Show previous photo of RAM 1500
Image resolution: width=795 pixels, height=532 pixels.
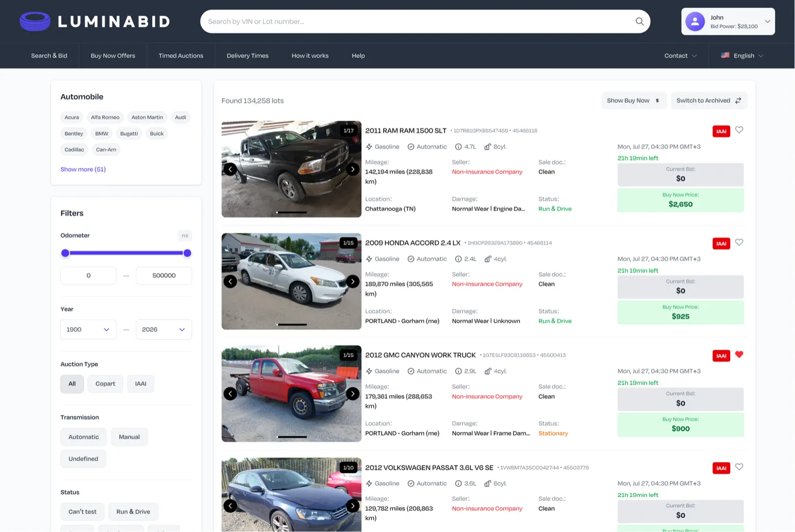click(x=230, y=169)
